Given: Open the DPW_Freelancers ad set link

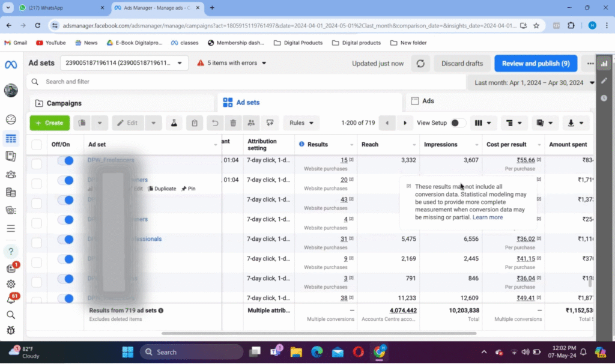Looking at the screenshot, I should [111, 160].
